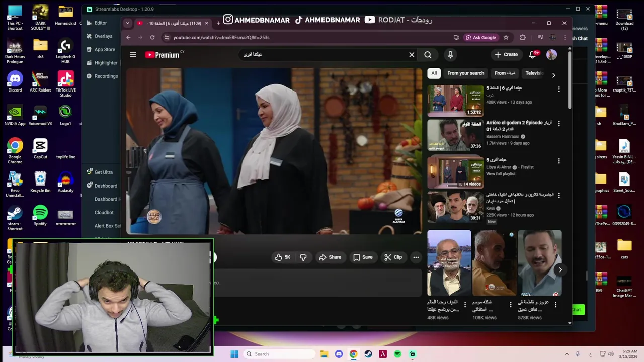The width and height of the screenshot is (644, 362).
Task: Select the CapCut desktop icon
Action: point(40,148)
